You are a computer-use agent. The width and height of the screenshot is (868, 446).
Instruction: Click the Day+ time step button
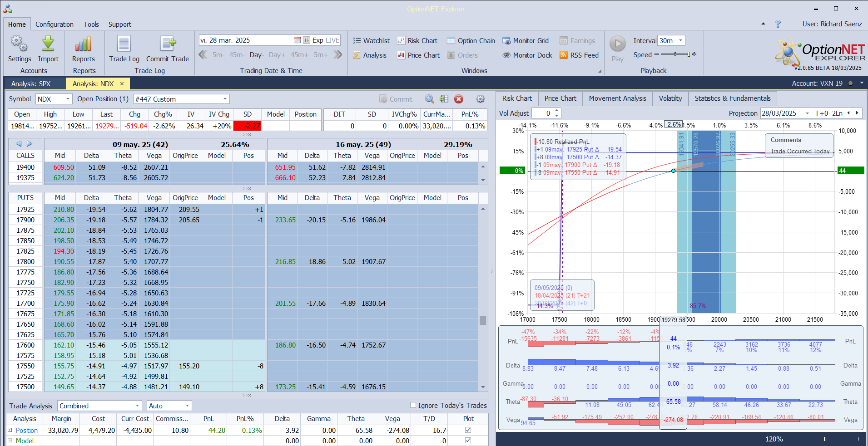[277, 55]
